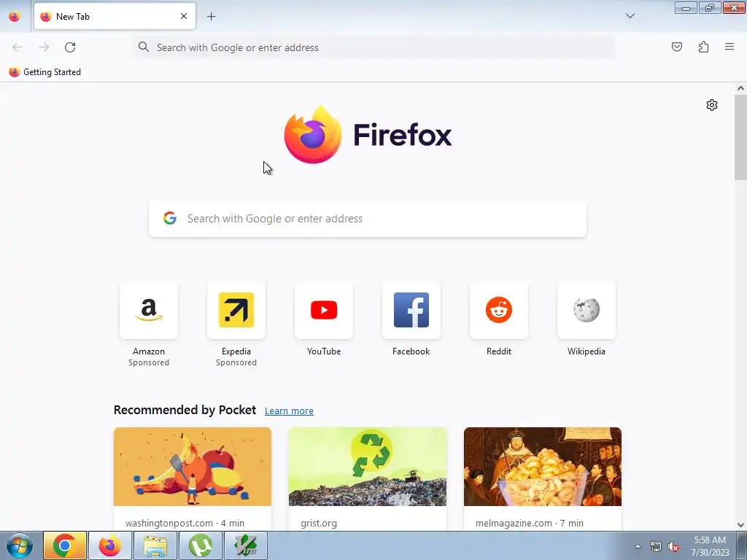Open the Getting Started bookmark

pyautogui.click(x=44, y=72)
